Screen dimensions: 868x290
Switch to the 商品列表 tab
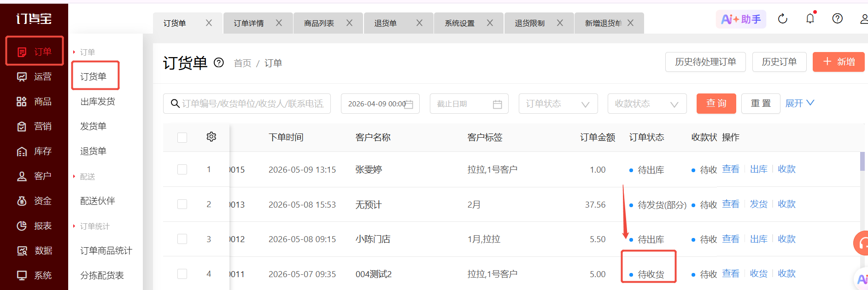[319, 23]
